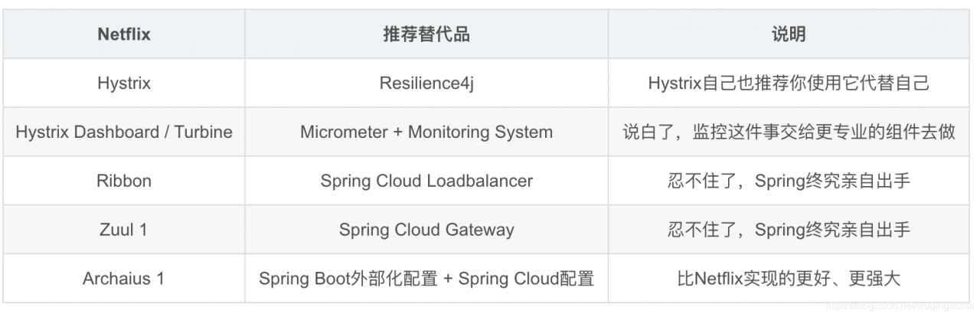Click the Micrometer + Monitoring System cell
This screenshot has height=317, width=980.
pyautogui.click(x=426, y=132)
